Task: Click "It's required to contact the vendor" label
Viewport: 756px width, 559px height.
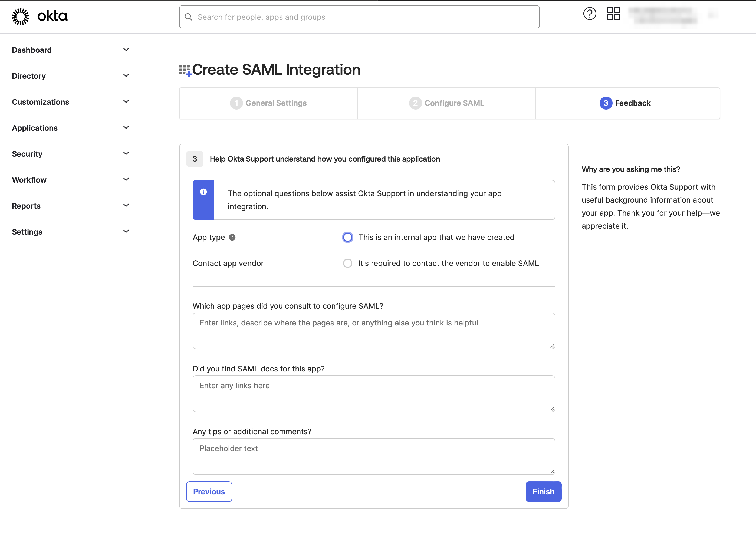Action: [x=449, y=263]
